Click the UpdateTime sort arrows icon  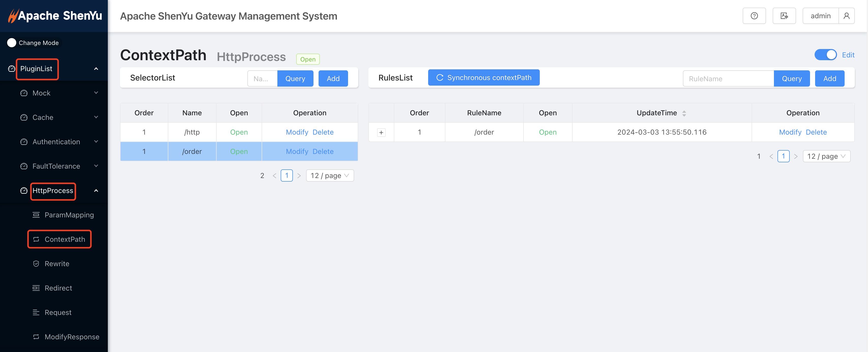point(684,114)
